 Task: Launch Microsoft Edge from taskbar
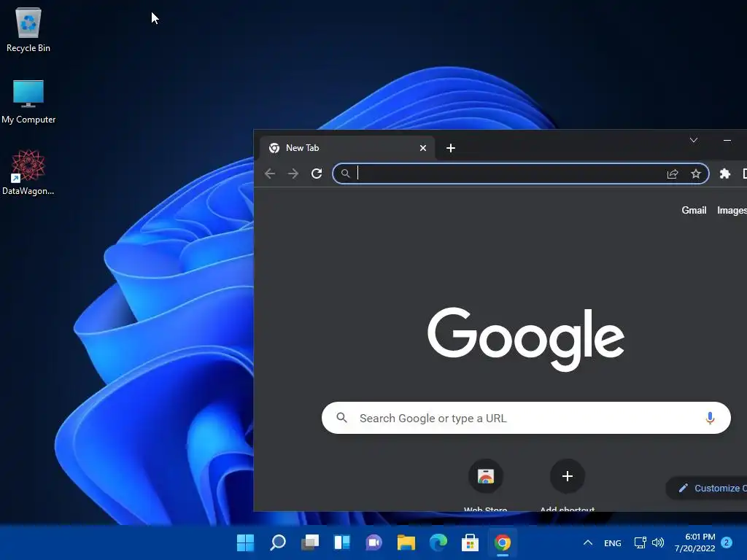point(438,542)
